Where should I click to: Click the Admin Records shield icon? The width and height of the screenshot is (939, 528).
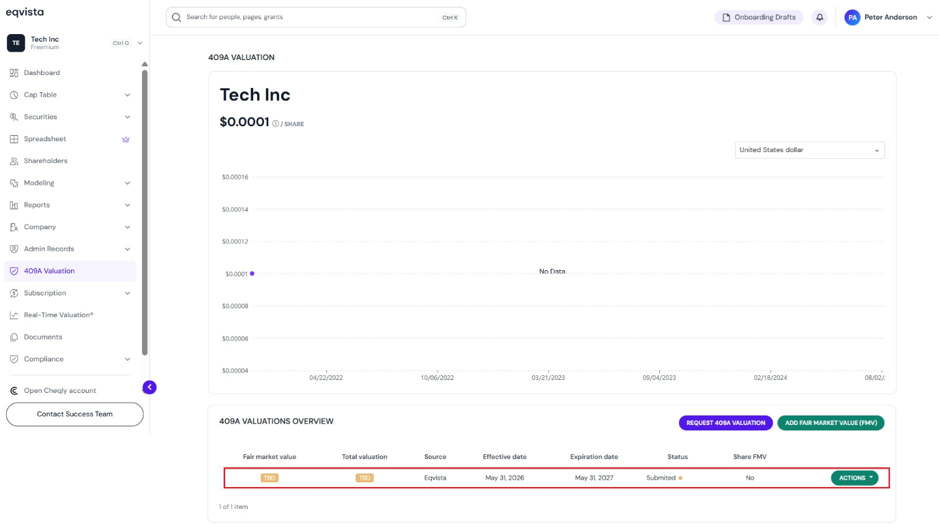[14, 249]
